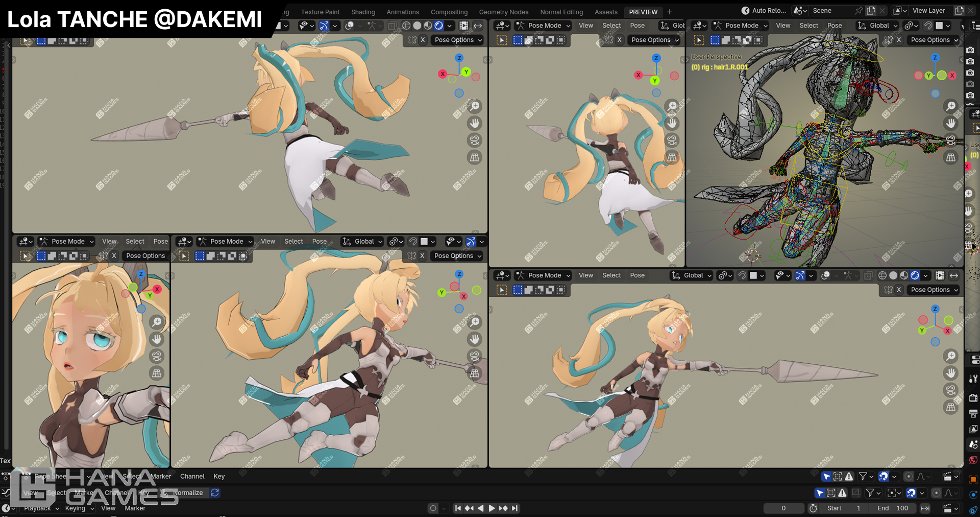Click perspective/orthographic grid icon in the wireframe rig viewport
Screen dimensions: 980x517
coord(950,157)
